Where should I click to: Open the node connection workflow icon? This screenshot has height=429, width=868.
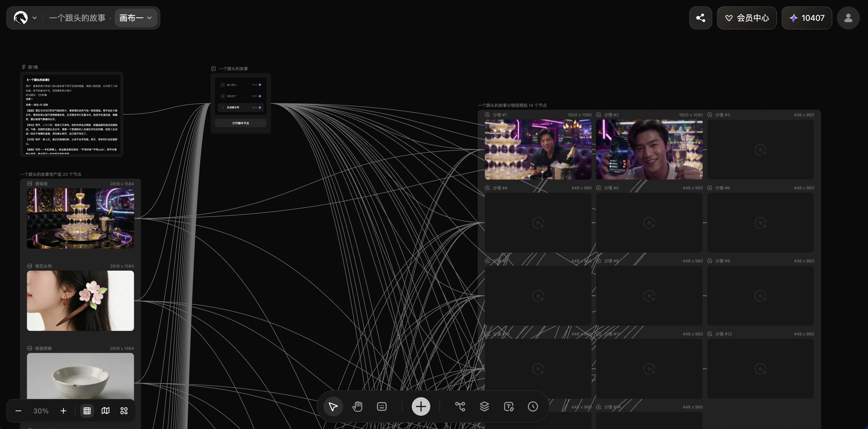click(x=460, y=406)
